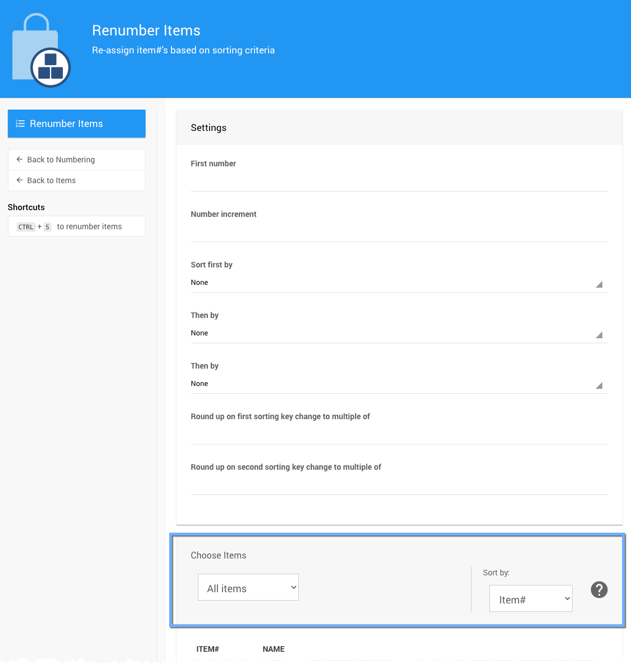Viewport: 631px width, 672px height.
Task: Click the shopping bag items logo
Action: (41, 51)
